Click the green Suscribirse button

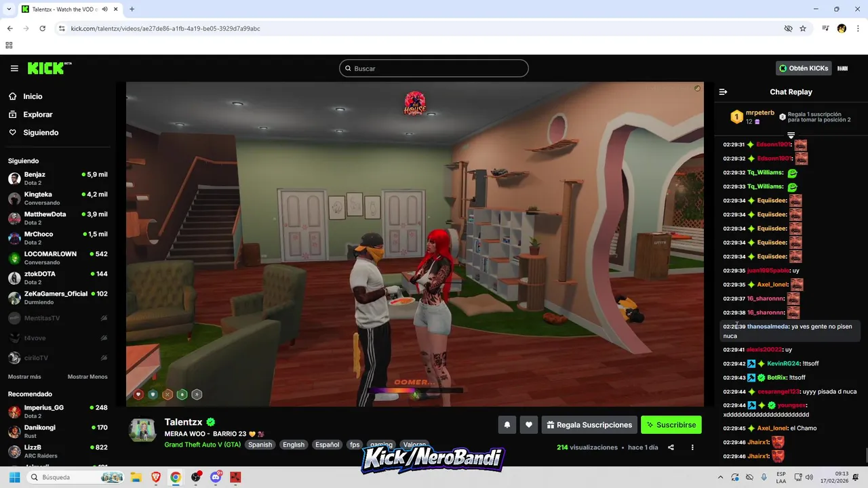click(x=671, y=425)
